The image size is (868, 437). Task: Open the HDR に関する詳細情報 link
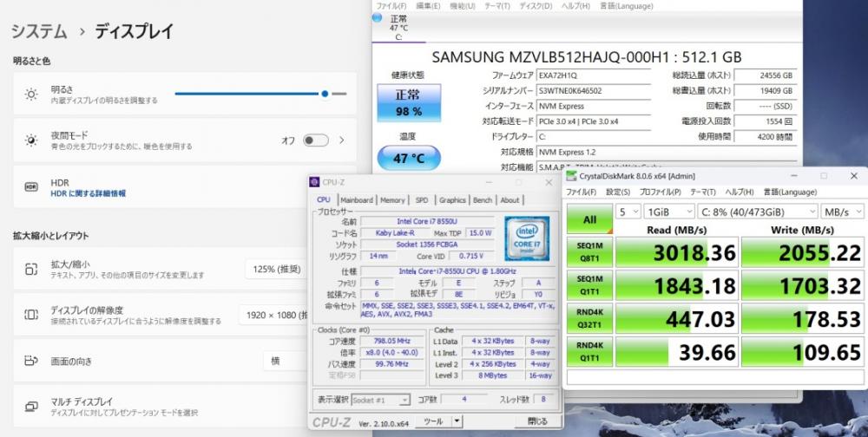[x=88, y=193]
